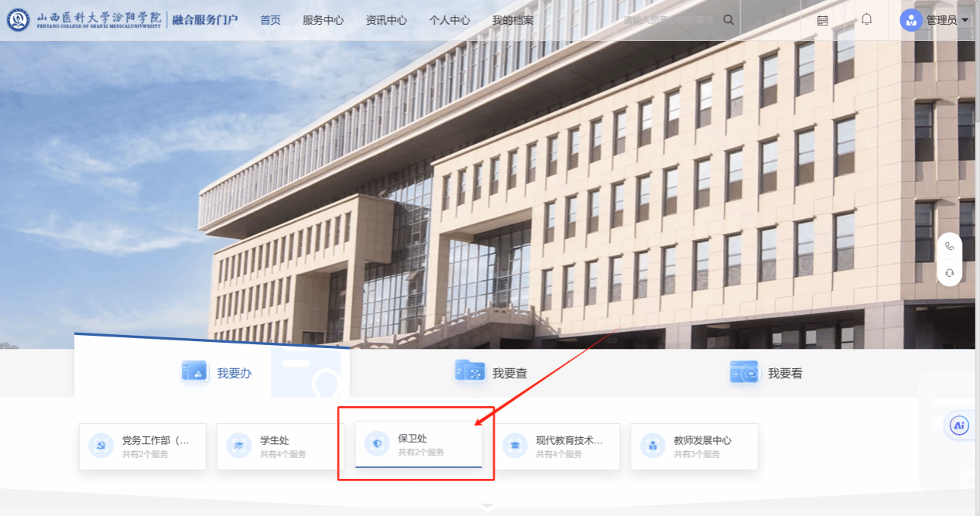
Task: Open the notification bell
Action: tap(866, 19)
